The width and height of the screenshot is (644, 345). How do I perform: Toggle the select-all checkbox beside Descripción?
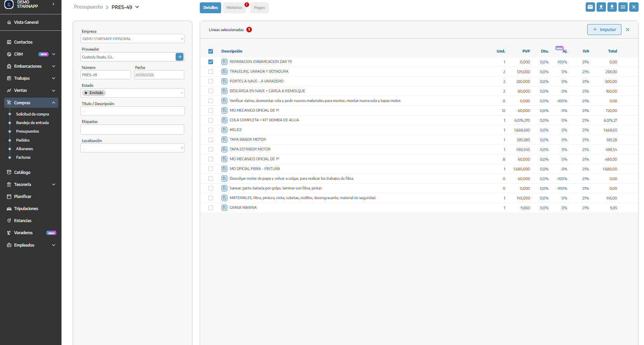(x=211, y=51)
